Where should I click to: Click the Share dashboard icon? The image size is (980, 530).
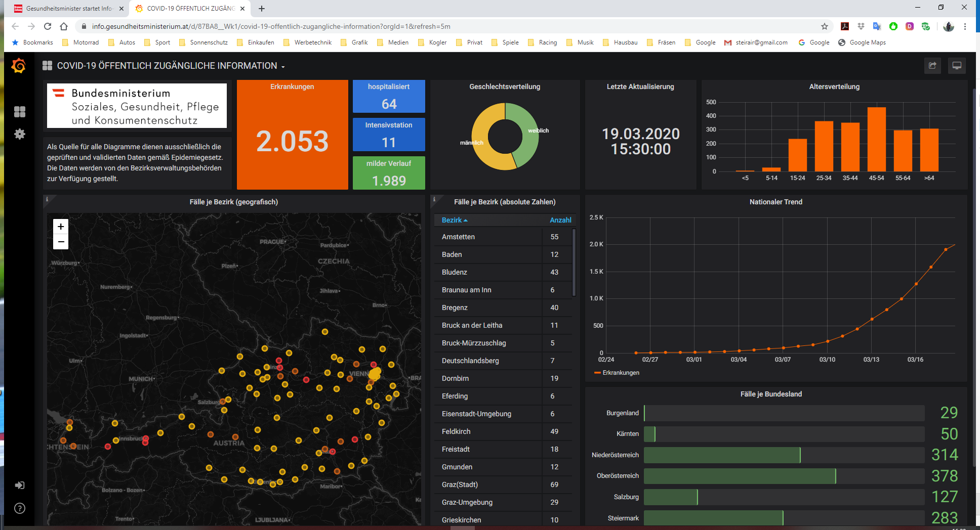tap(932, 66)
